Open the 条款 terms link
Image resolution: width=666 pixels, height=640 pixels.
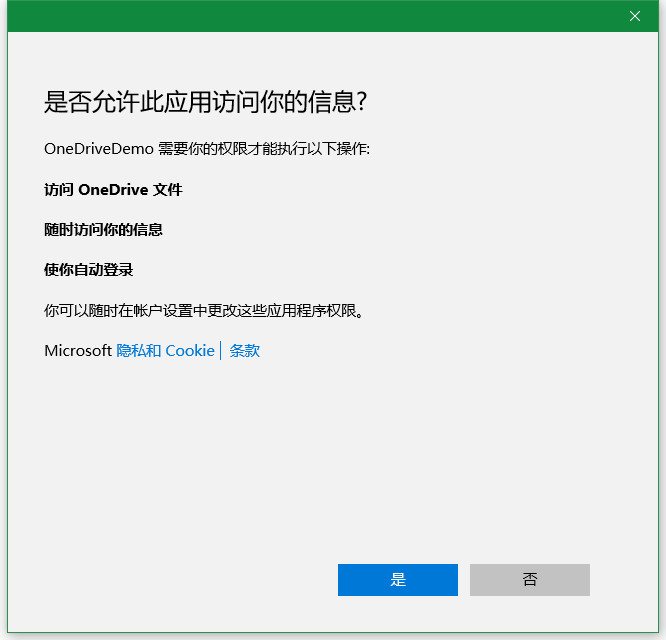click(x=245, y=351)
